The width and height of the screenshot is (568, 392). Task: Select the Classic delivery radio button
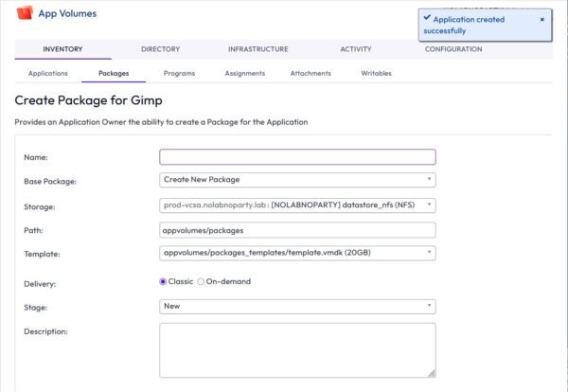pos(163,281)
